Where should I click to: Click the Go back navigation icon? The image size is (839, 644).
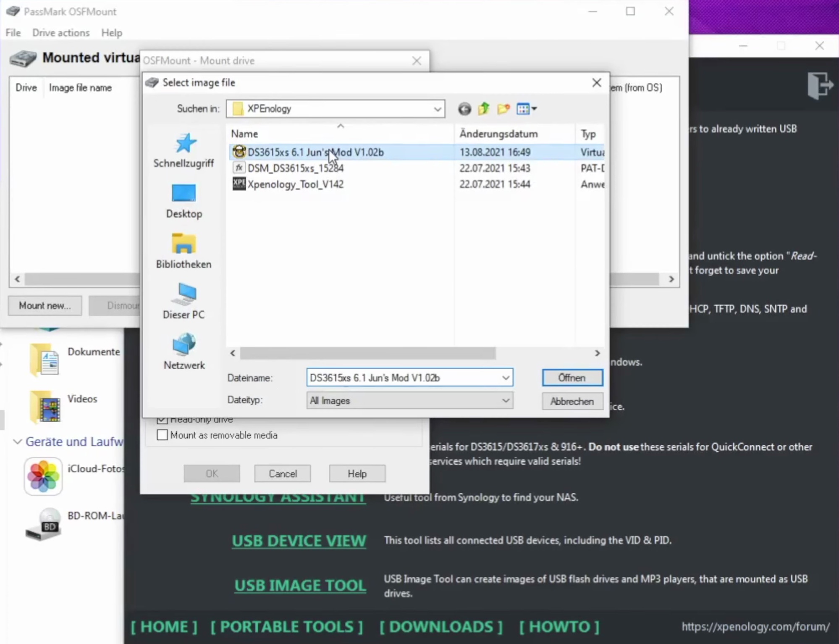coord(464,109)
